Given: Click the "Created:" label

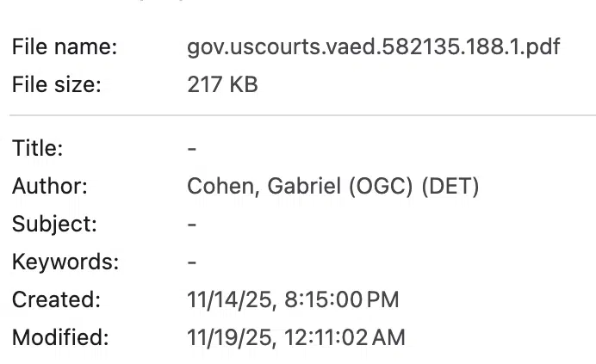Looking at the screenshot, I should coord(56,299).
